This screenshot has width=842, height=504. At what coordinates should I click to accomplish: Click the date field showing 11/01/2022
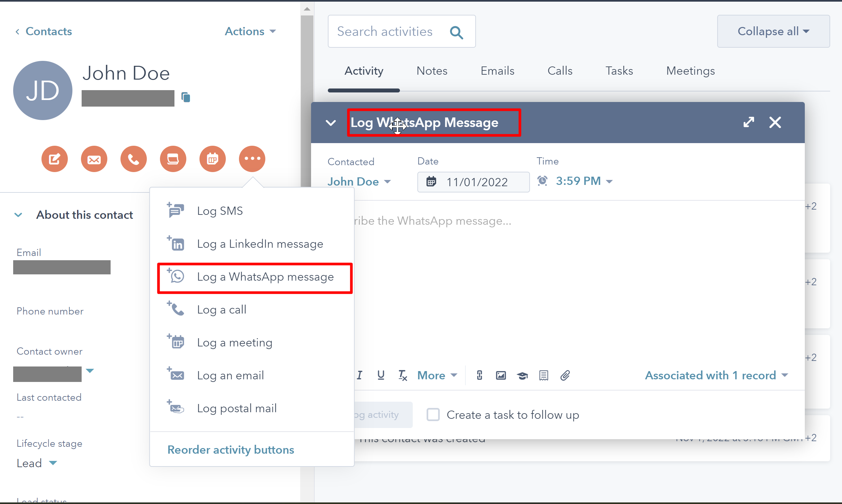477,182
